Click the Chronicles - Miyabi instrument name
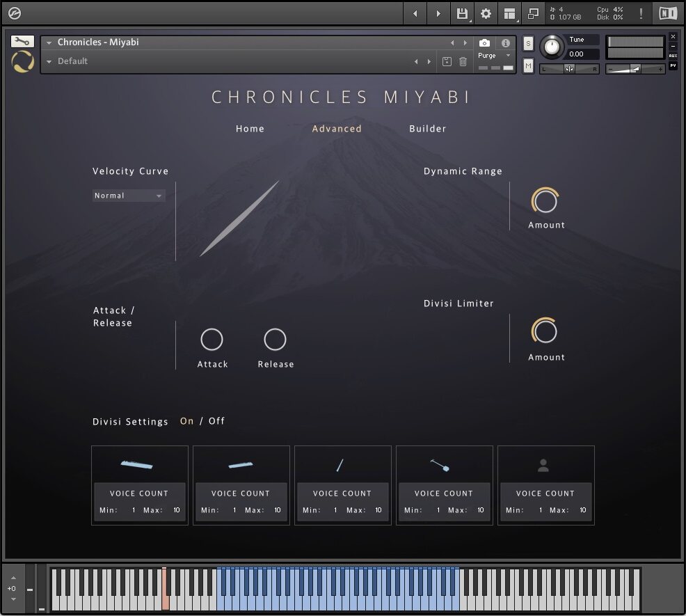 pyautogui.click(x=98, y=42)
